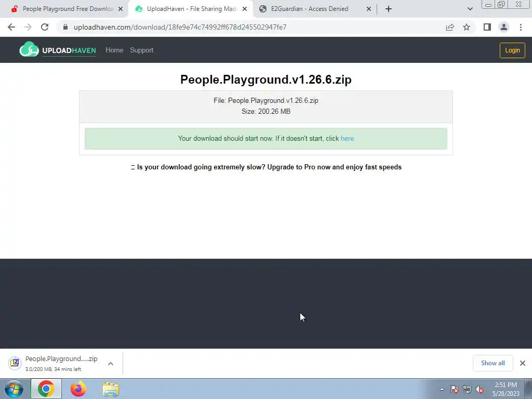532x399 pixels.
Task: Click the 'File: People.Playground.v1.26.6.zip' line
Action: coord(266,100)
